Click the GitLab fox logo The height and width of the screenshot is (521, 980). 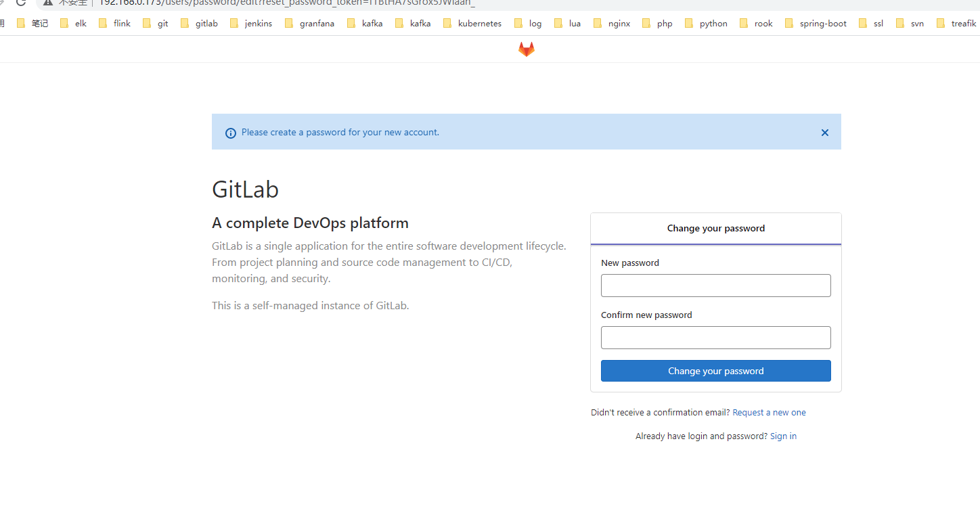[x=527, y=49]
